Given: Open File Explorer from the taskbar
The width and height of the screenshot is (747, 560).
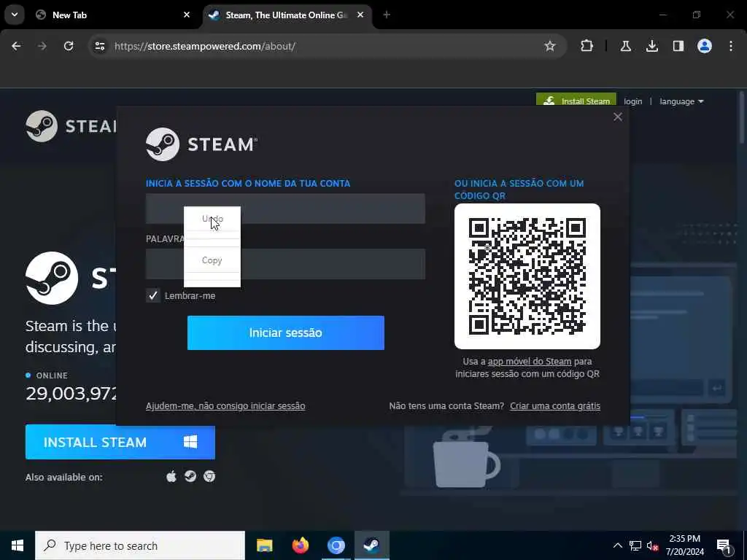Looking at the screenshot, I should coord(264,545).
